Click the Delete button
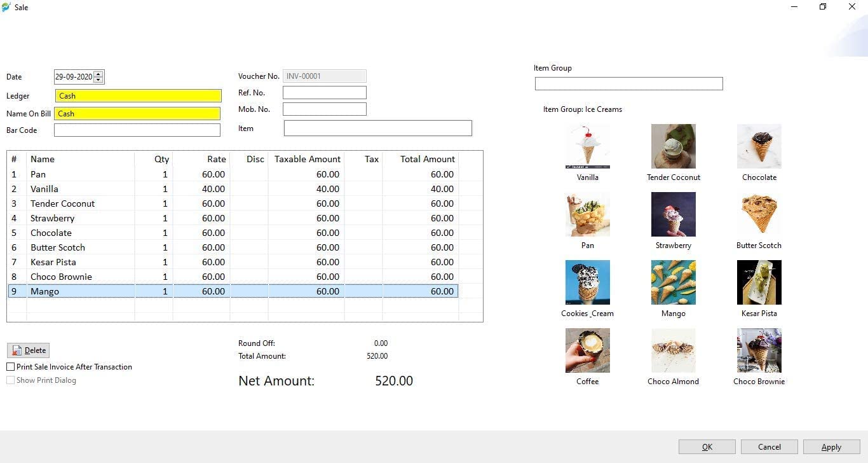 [28, 350]
